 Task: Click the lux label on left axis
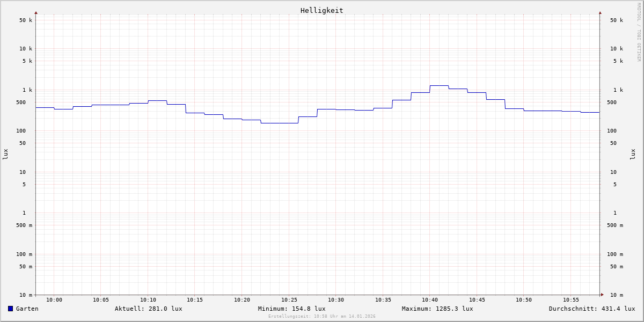pyautogui.click(x=5, y=154)
